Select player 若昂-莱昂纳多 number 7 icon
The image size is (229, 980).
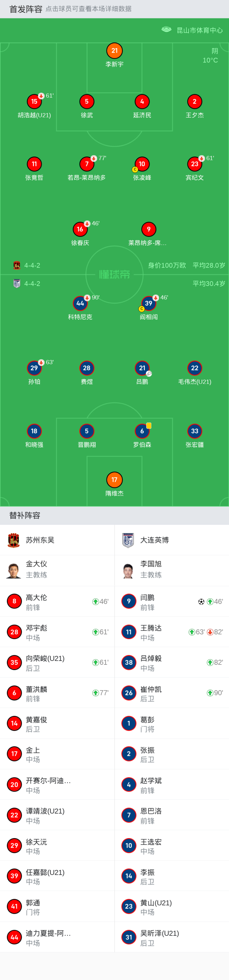click(x=87, y=164)
